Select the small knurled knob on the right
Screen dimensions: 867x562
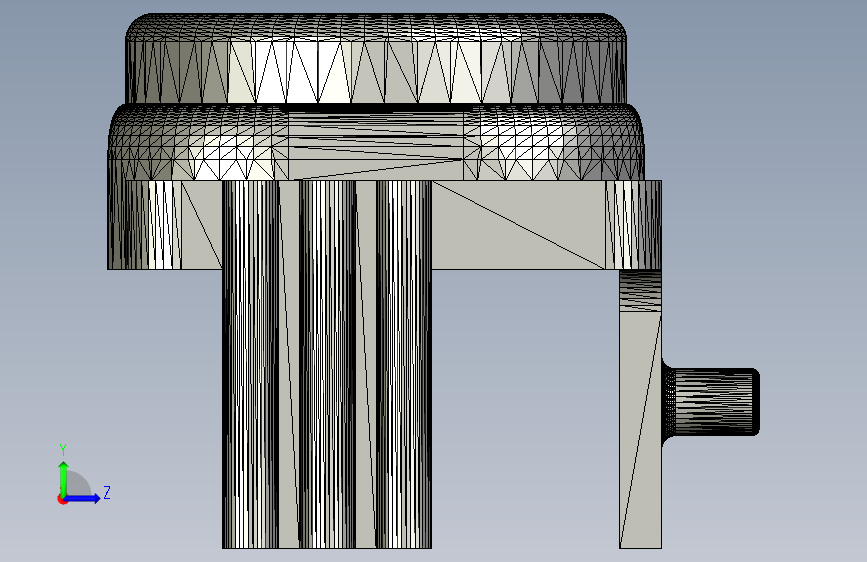[711, 402]
